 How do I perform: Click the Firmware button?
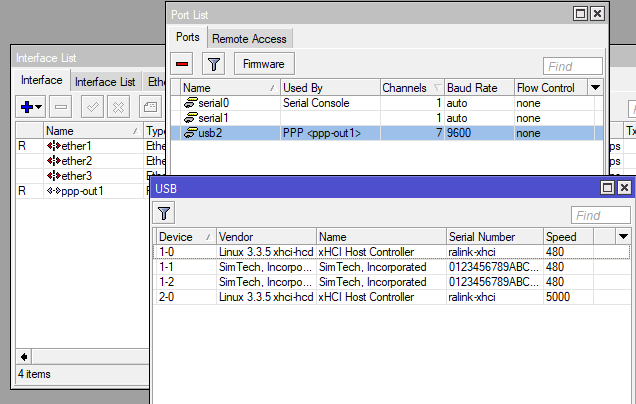coord(264,64)
